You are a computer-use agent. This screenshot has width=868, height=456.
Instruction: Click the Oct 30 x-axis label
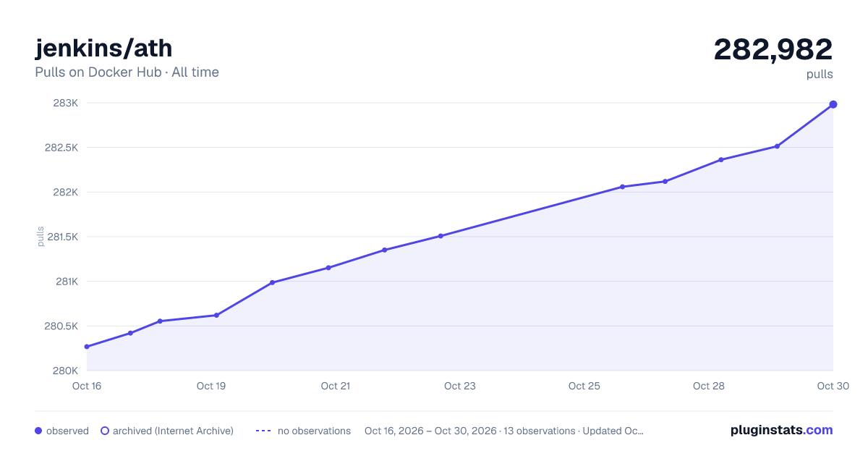point(832,386)
